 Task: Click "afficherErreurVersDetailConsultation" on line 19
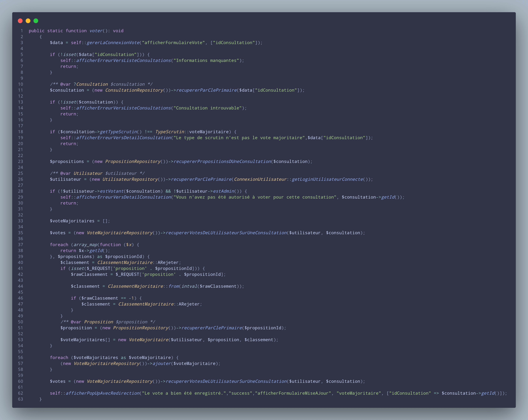tap(123, 138)
